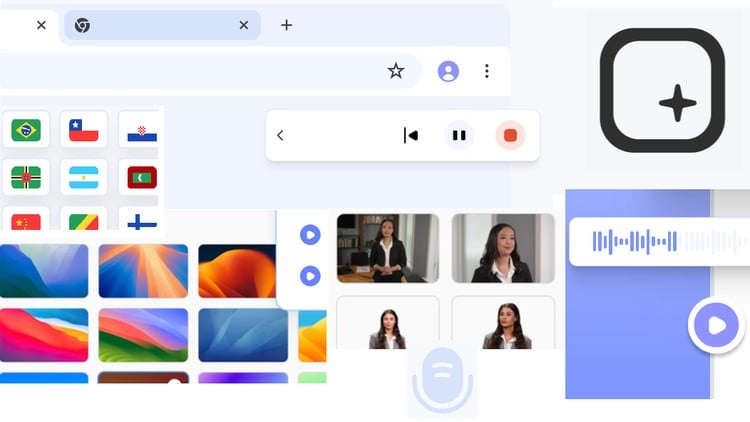Pick the Argentina flag
The image size is (750, 422).
pyautogui.click(x=83, y=178)
